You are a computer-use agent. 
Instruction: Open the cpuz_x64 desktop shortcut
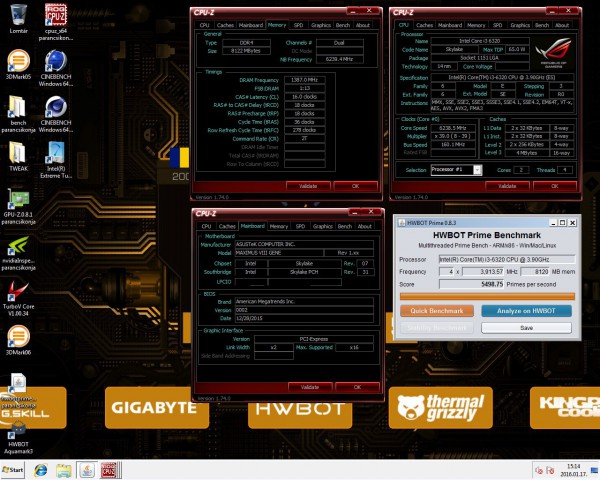click(x=56, y=21)
